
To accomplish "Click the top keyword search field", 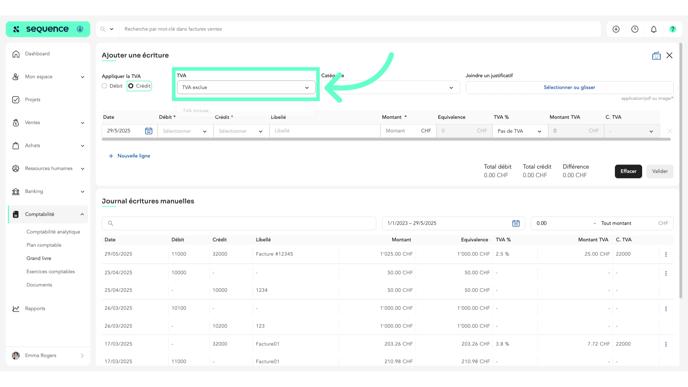I will (x=360, y=29).
